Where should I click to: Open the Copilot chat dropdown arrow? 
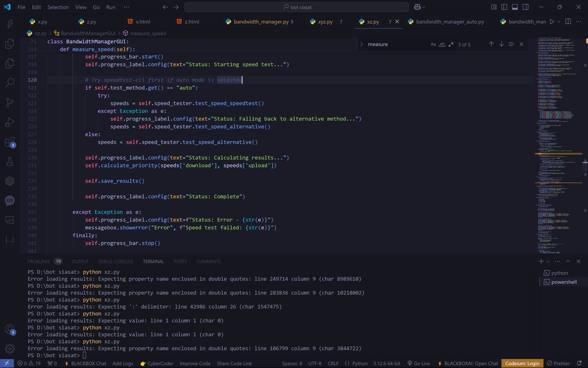(424, 7)
